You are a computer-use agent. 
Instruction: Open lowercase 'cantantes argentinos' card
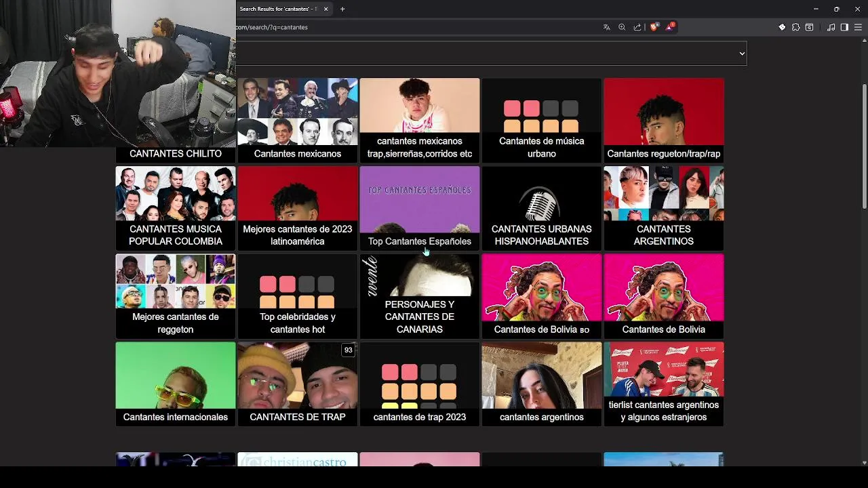point(542,384)
